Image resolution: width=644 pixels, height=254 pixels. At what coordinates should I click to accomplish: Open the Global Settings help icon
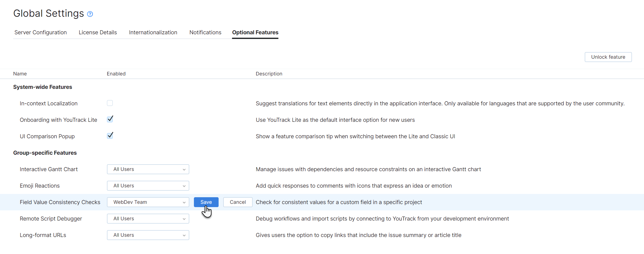pyautogui.click(x=90, y=13)
